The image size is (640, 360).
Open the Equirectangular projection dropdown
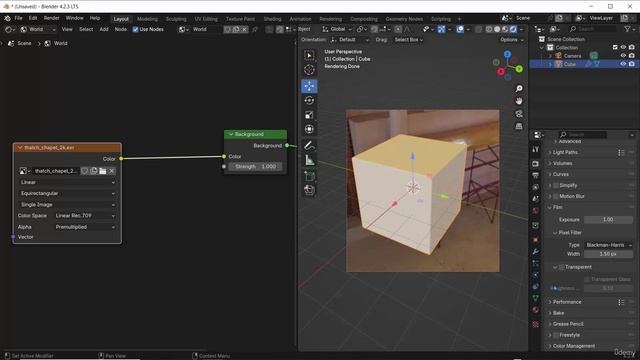click(67, 193)
